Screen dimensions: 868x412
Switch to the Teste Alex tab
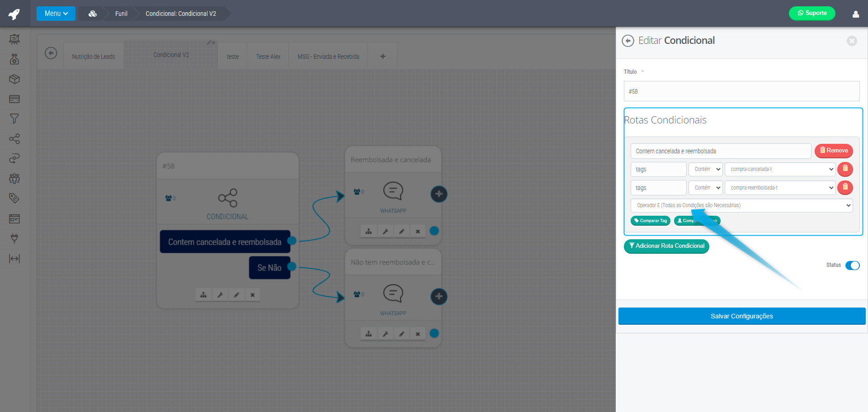tap(268, 57)
